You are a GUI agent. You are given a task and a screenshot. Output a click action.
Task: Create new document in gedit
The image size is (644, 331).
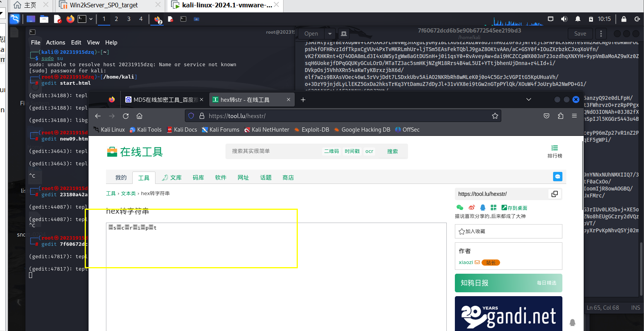(x=344, y=34)
